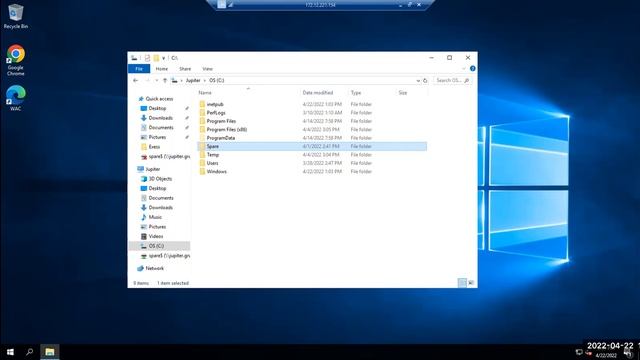The height and width of the screenshot is (360, 640).
Task: Sort by Date modified column header
Action: tap(318, 93)
